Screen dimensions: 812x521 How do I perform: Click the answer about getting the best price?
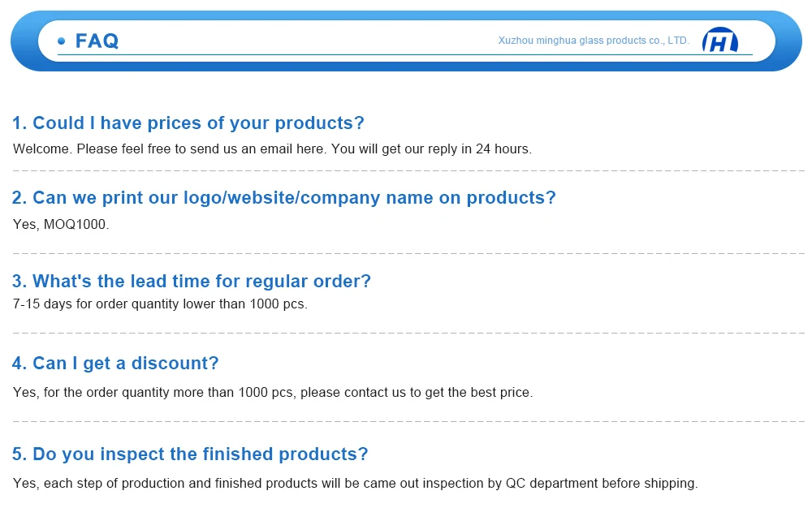(x=273, y=393)
